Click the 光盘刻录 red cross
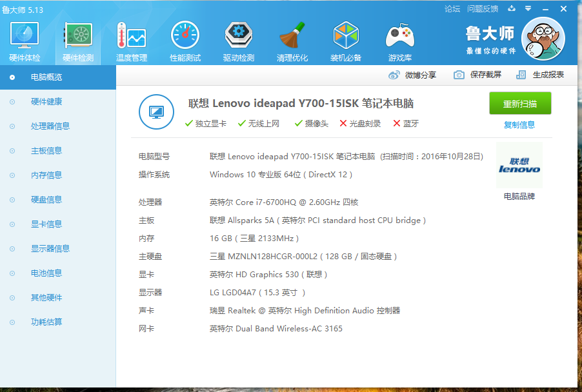Image resolution: width=582 pixels, height=392 pixels. click(x=343, y=123)
